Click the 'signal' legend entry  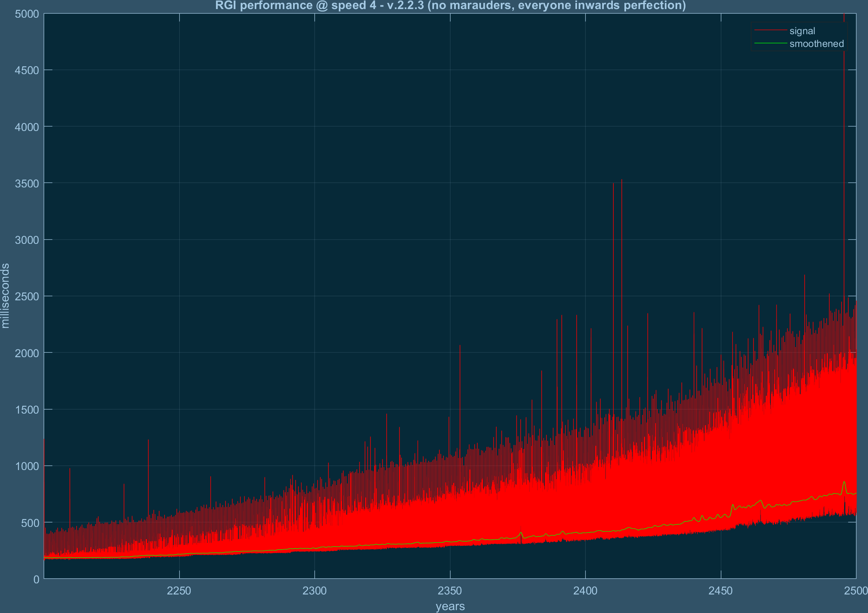[x=802, y=31]
